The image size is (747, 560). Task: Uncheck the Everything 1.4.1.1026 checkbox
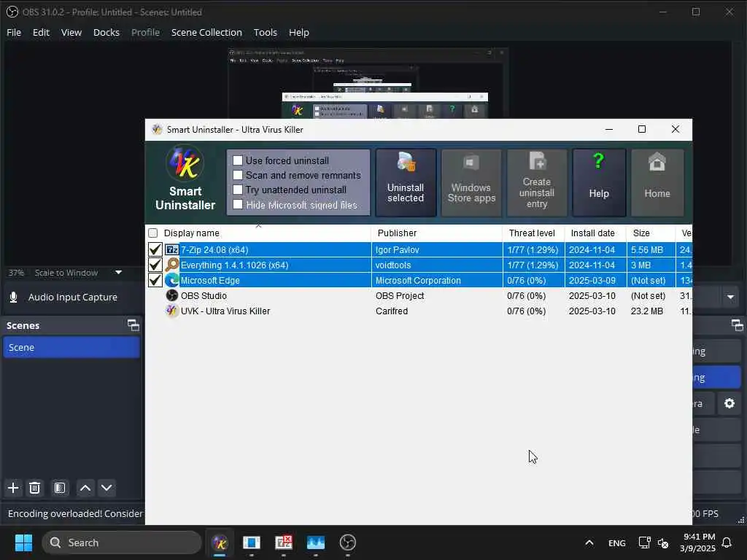tap(155, 265)
